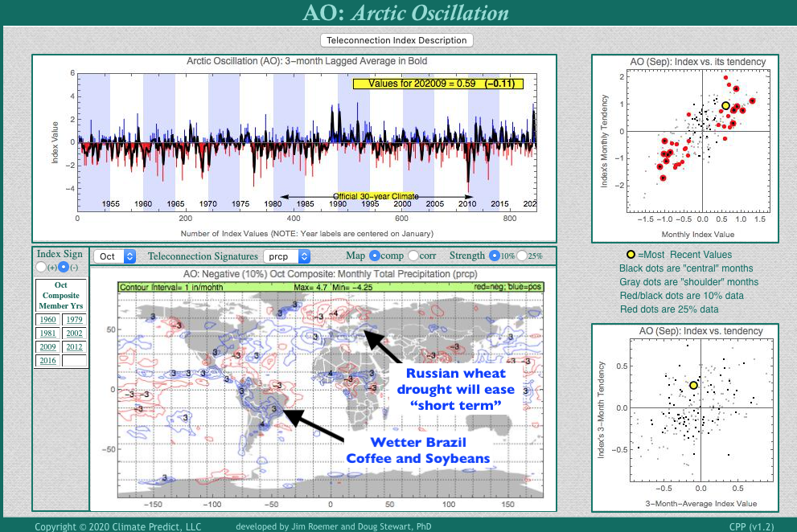Click the 'red=neg; blue=pos' map legend text

click(x=507, y=287)
